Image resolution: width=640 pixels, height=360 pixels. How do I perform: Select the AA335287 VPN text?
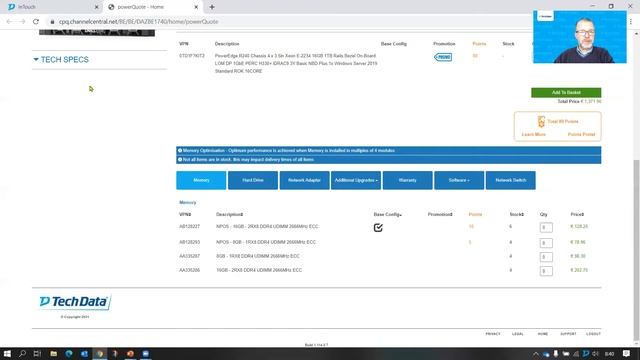click(x=189, y=256)
